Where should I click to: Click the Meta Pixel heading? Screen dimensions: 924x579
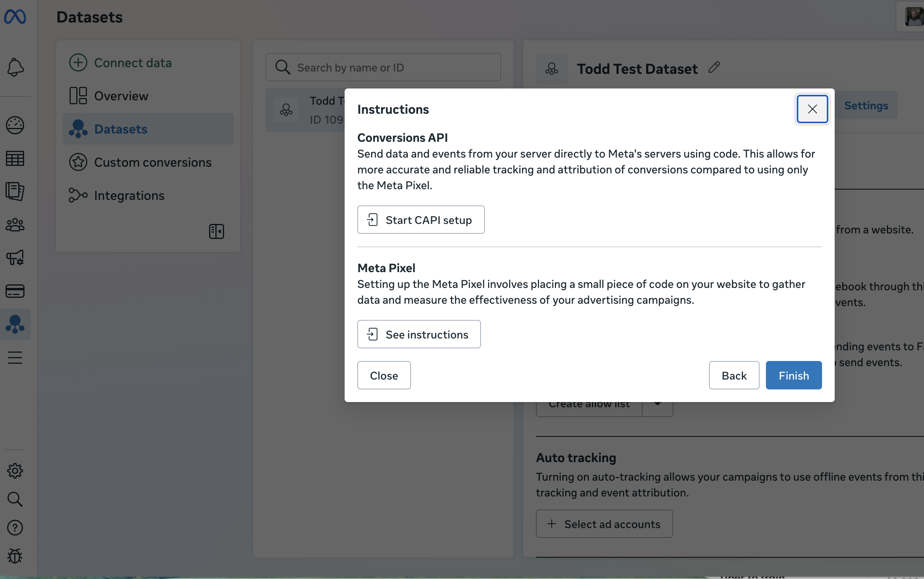pos(386,268)
